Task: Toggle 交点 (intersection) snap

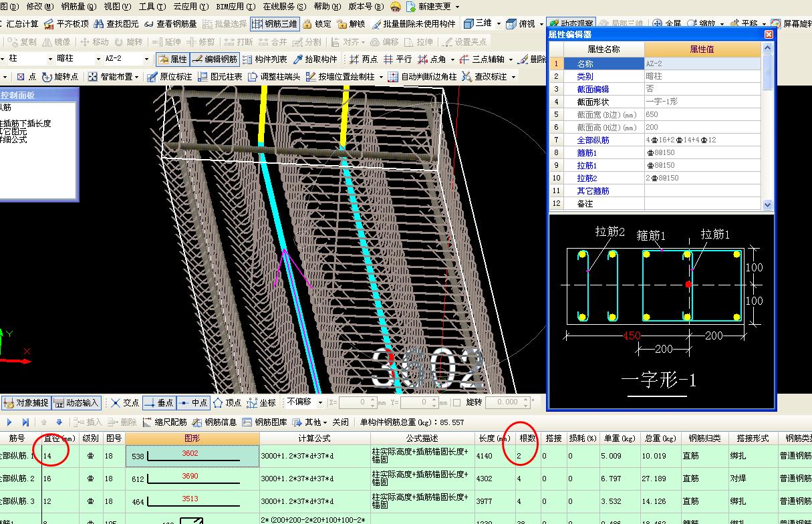Action: coord(125,402)
